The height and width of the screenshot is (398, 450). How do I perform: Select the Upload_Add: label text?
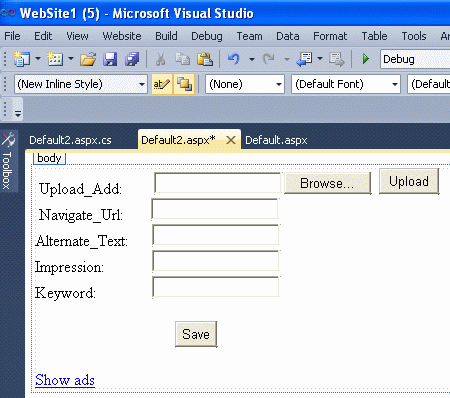(80, 189)
